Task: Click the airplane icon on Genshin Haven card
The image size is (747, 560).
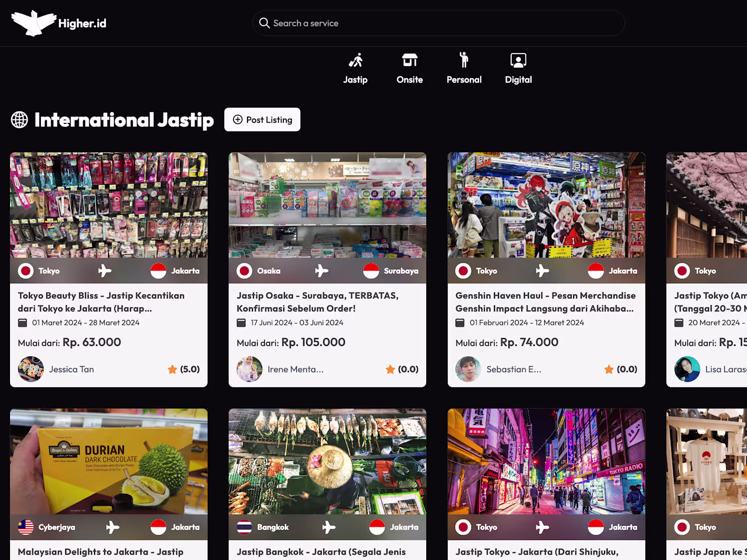Action: [x=542, y=271]
